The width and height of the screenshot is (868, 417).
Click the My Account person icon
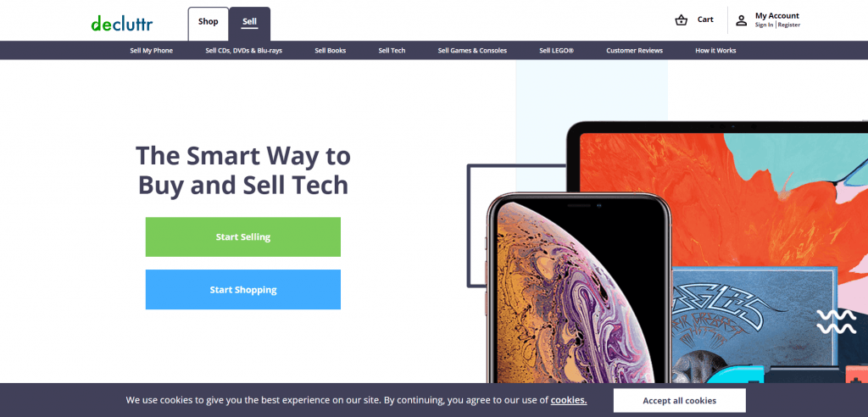click(741, 20)
